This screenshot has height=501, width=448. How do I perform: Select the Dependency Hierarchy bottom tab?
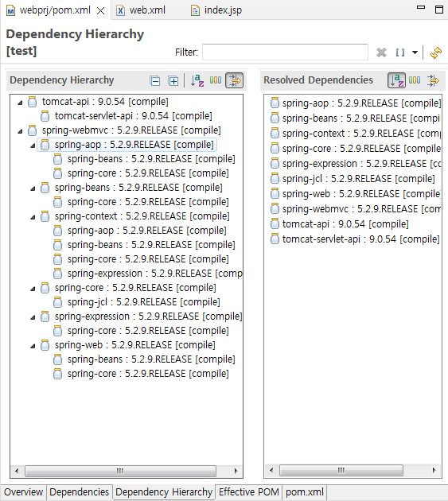[x=164, y=492]
